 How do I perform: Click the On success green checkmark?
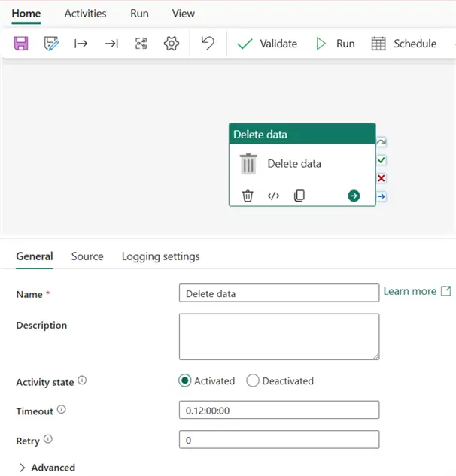382,160
